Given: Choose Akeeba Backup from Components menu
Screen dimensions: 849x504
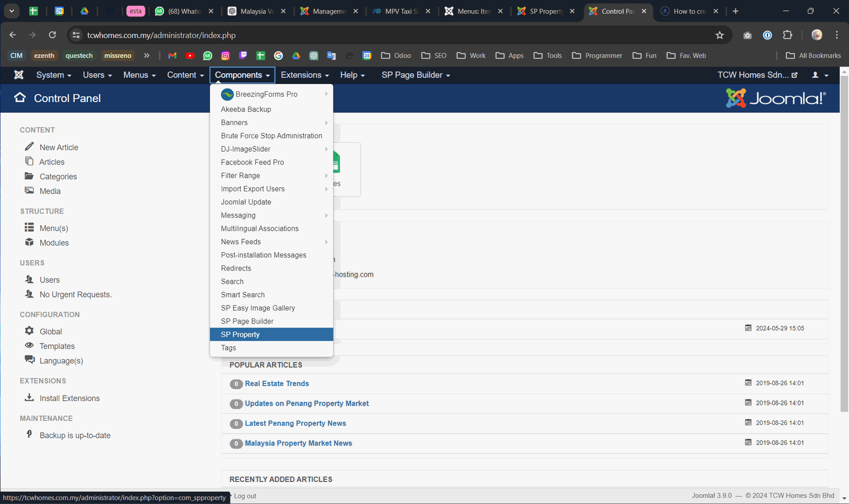Looking at the screenshot, I should coord(272,109).
